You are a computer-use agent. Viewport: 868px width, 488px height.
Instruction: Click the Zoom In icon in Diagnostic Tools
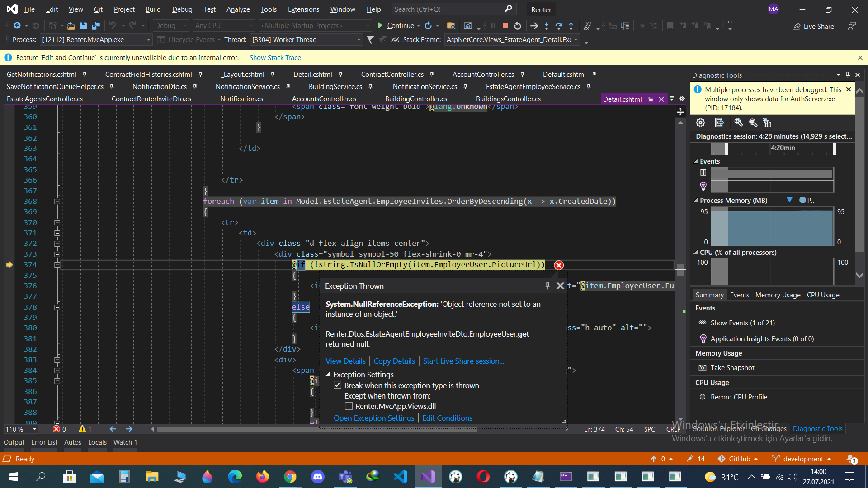click(738, 122)
